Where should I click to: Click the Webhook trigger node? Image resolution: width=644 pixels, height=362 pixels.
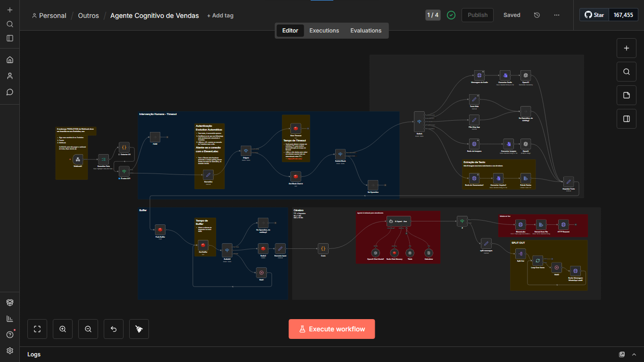tap(77, 159)
